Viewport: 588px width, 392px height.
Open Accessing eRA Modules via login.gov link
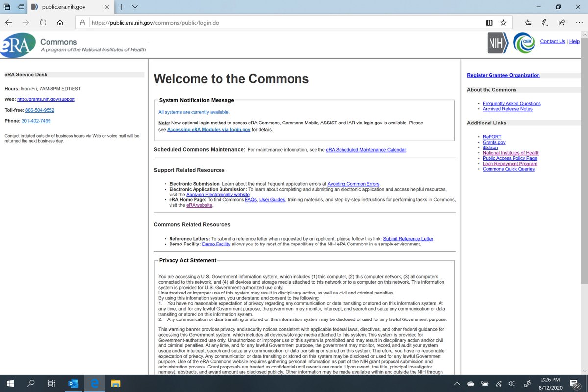pyautogui.click(x=209, y=130)
